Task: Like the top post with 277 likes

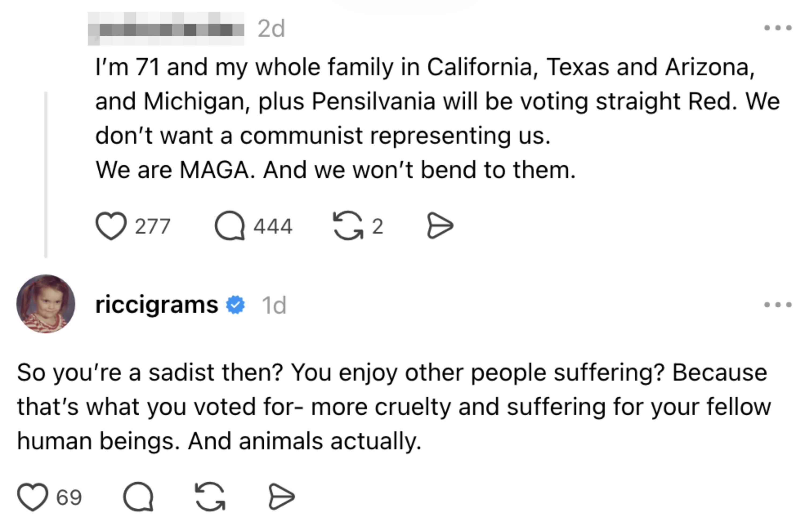Action: [x=111, y=226]
